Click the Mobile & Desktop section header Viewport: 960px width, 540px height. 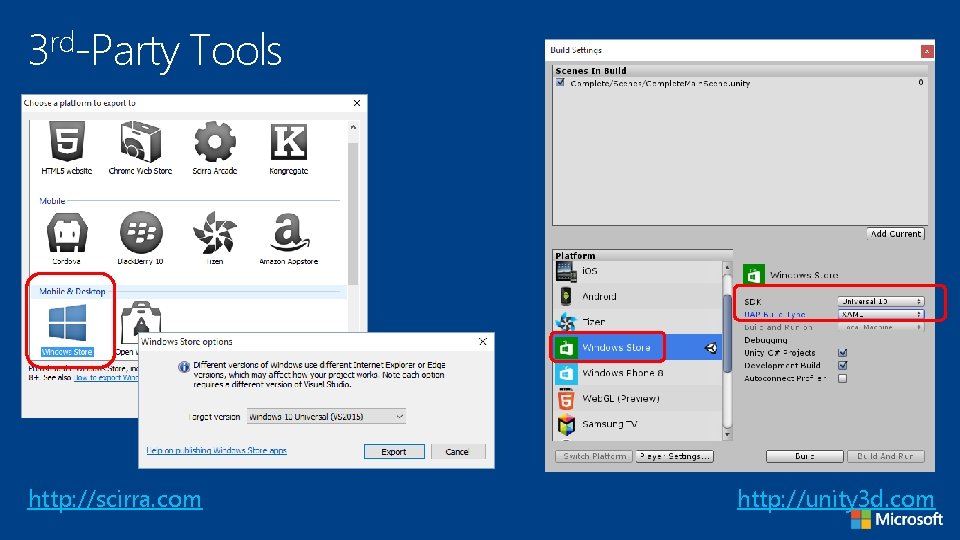pos(72,291)
